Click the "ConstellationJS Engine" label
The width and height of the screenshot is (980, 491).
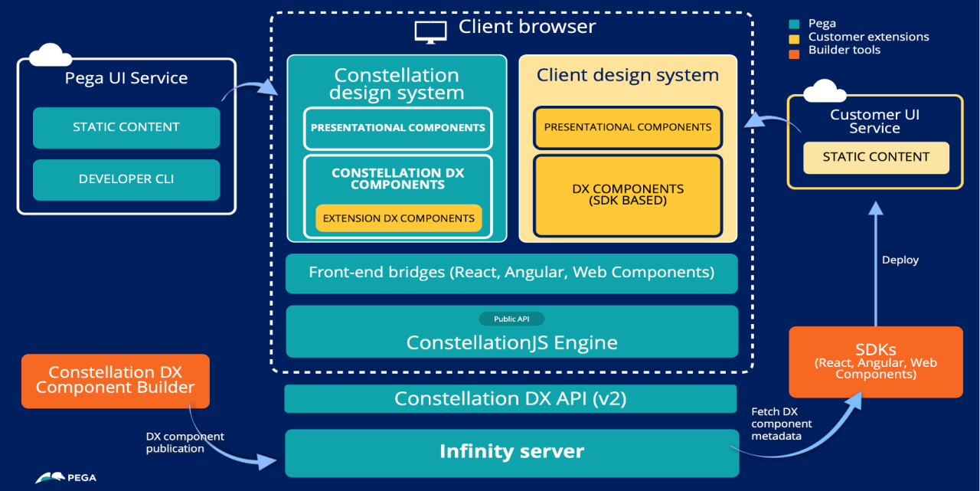(x=511, y=342)
